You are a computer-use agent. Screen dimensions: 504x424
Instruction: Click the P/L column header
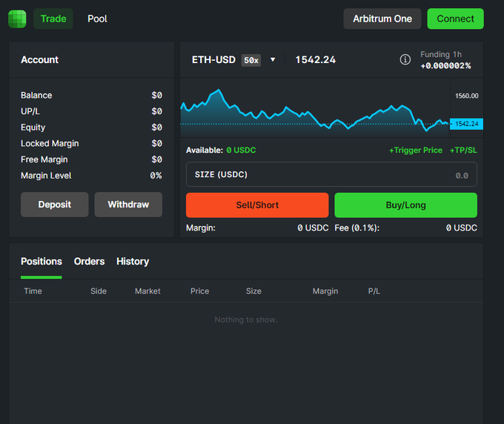pos(374,291)
